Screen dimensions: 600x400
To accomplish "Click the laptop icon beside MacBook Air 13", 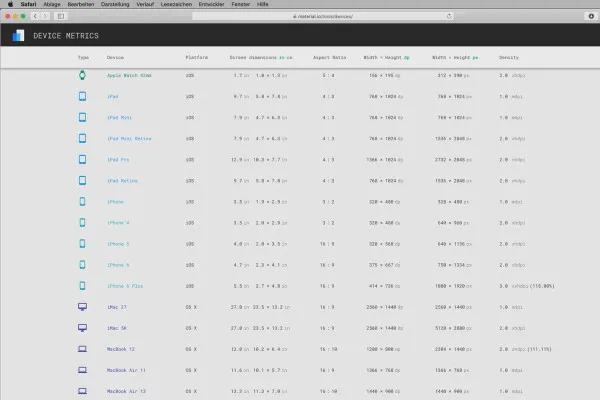I will 82,391.
